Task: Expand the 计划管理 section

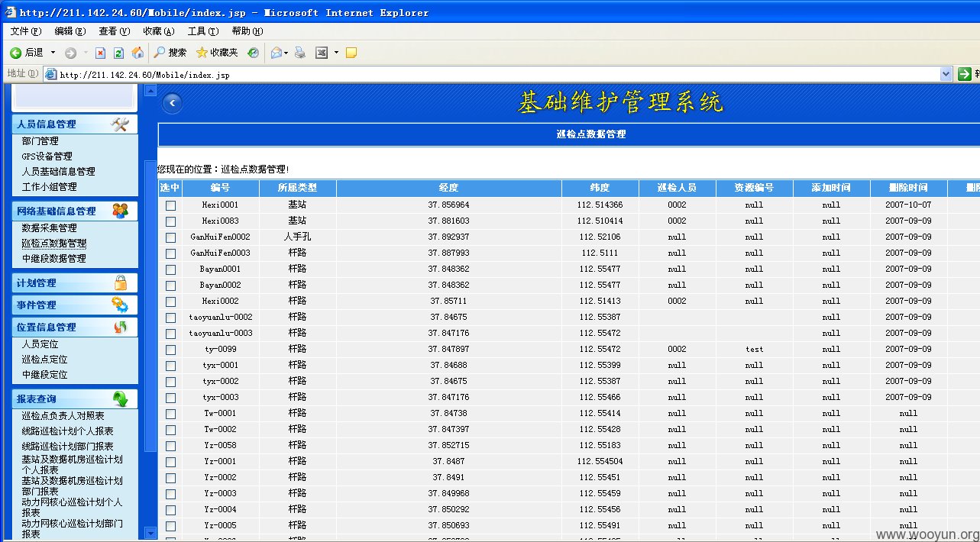Action: (75, 282)
